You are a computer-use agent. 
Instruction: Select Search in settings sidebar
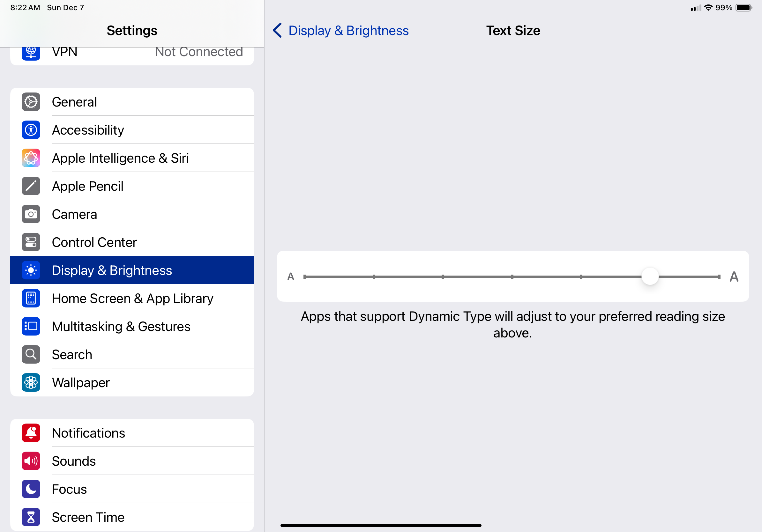pyautogui.click(x=72, y=355)
